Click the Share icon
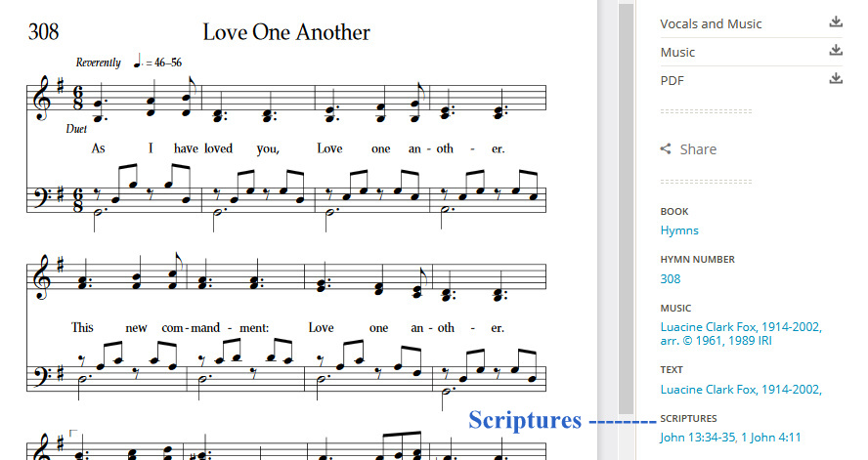 click(666, 148)
